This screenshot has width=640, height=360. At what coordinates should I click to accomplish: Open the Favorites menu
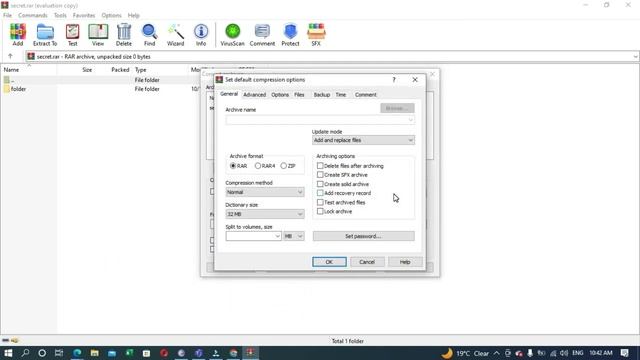84,15
